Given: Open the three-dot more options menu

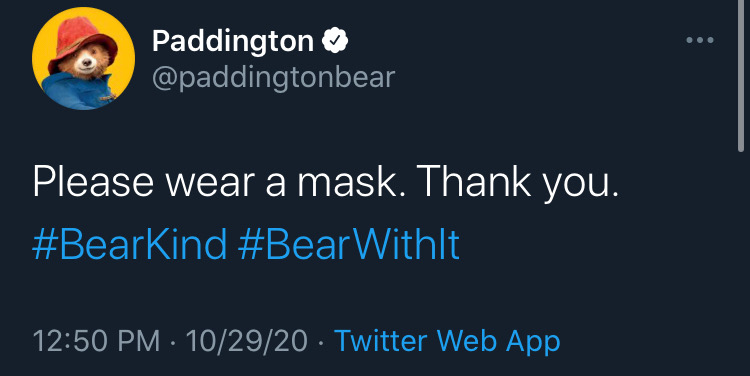Looking at the screenshot, I should click(x=700, y=41).
